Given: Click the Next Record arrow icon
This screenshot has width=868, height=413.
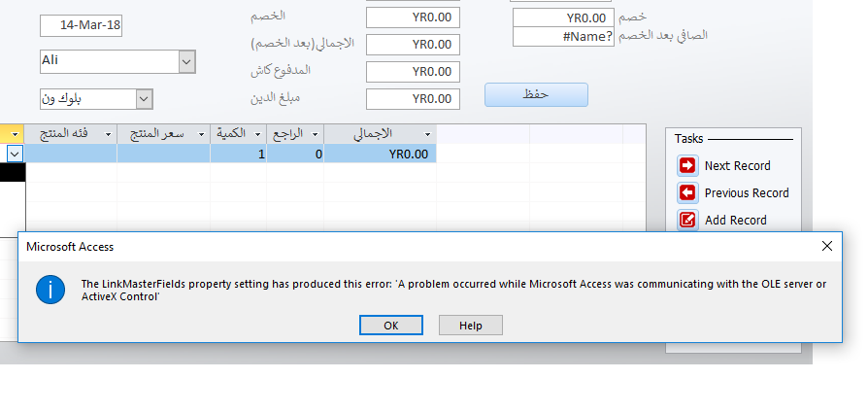Looking at the screenshot, I should [687, 166].
